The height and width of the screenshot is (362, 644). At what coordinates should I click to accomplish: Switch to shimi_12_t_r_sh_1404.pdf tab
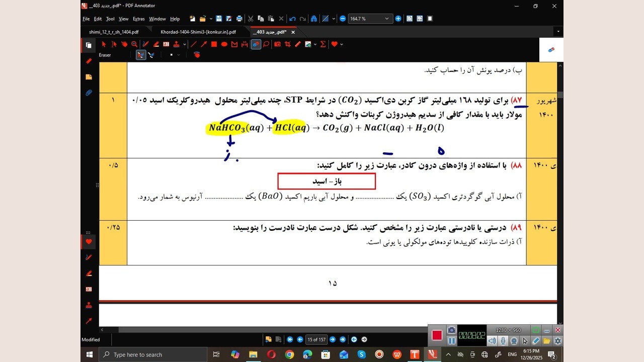point(114,32)
